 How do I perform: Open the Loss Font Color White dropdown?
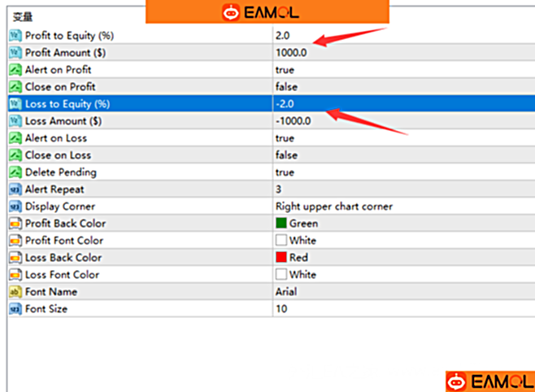pos(302,275)
